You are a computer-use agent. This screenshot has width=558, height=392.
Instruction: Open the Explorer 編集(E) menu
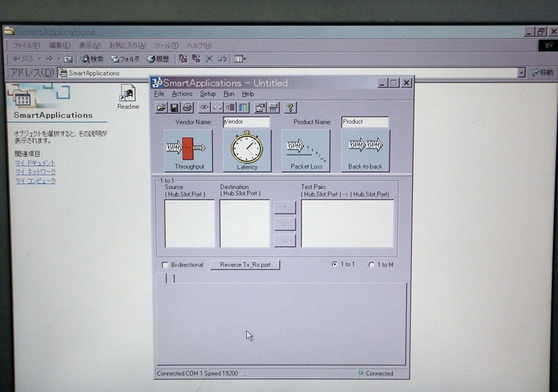59,45
